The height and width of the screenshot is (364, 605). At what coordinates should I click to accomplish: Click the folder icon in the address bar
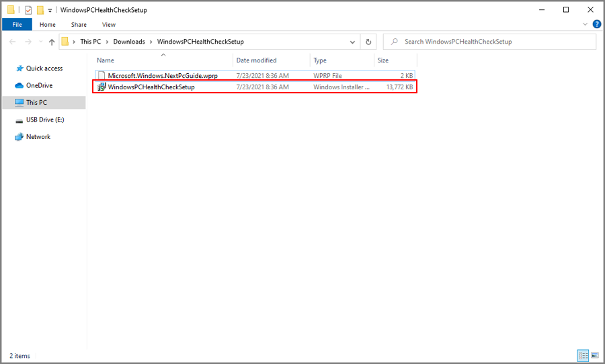tap(65, 41)
